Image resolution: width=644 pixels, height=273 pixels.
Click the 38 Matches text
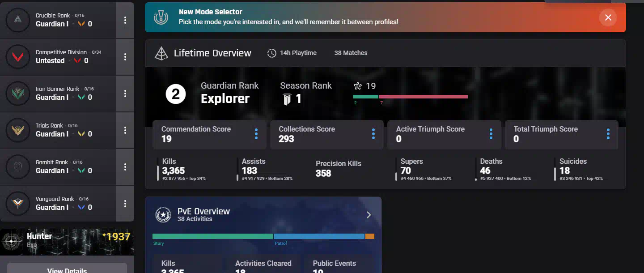[351, 53]
